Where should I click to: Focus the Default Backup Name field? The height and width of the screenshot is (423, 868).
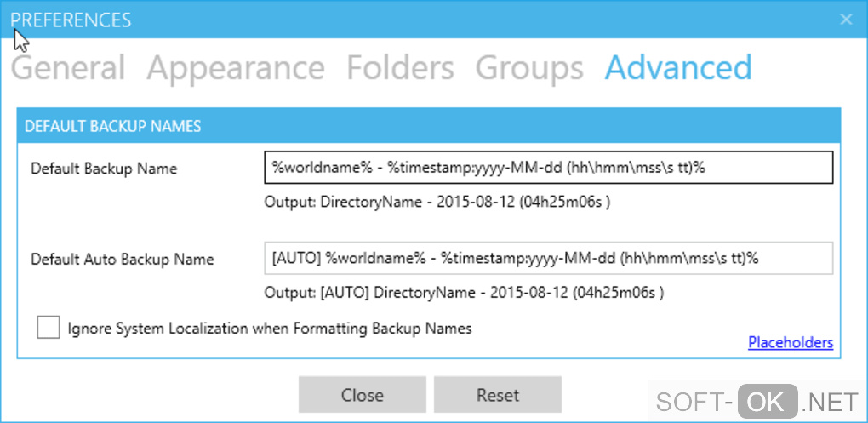pos(548,168)
